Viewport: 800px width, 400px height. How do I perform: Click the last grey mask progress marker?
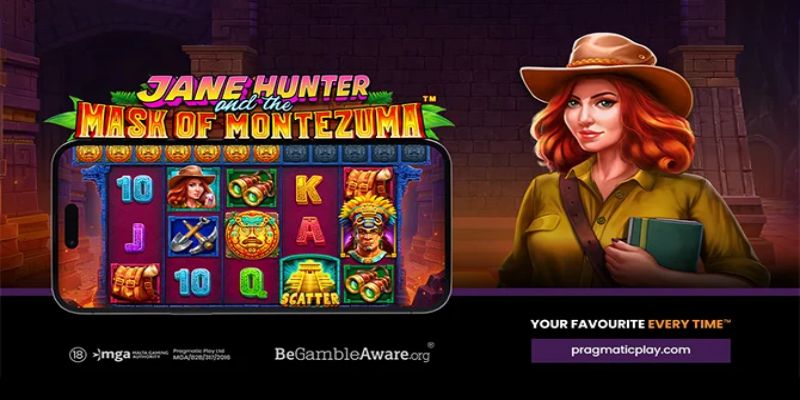(414, 153)
